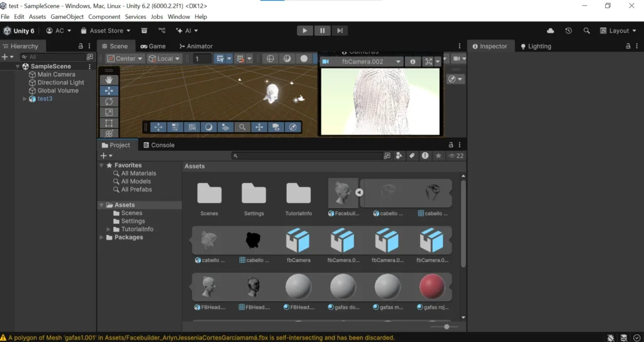This screenshot has height=342, width=644.
Task: Expand the test3 object in Hierarchy
Action: [x=25, y=99]
